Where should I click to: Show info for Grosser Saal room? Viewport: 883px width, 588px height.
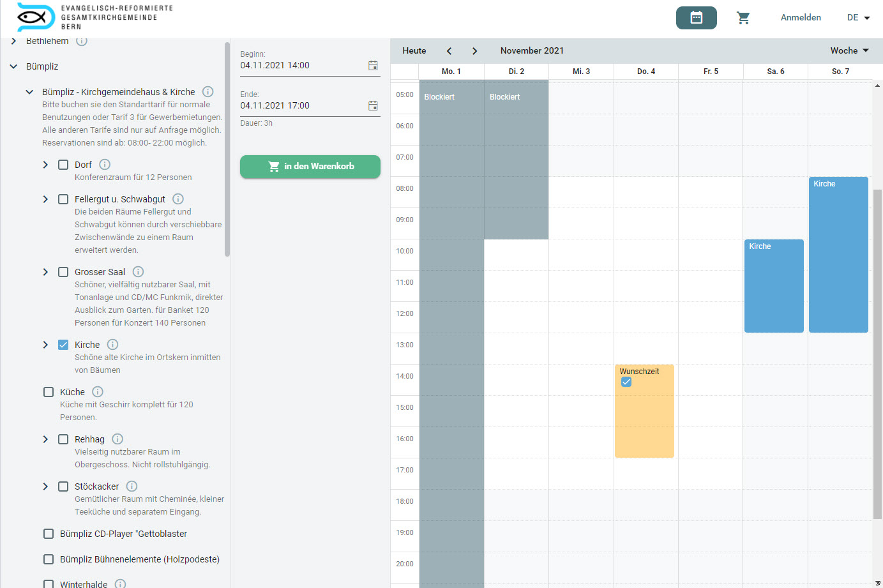pyautogui.click(x=138, y=272)
